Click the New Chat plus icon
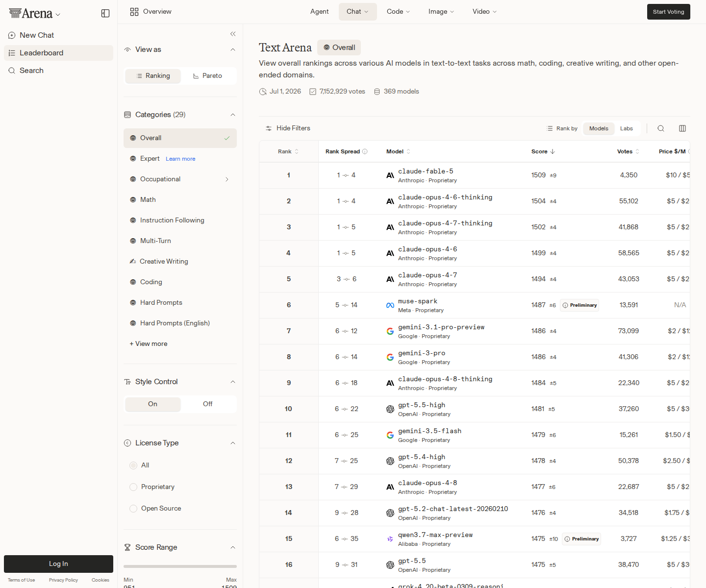Viewport: 706px width, 588px height. tap(12, 35)
